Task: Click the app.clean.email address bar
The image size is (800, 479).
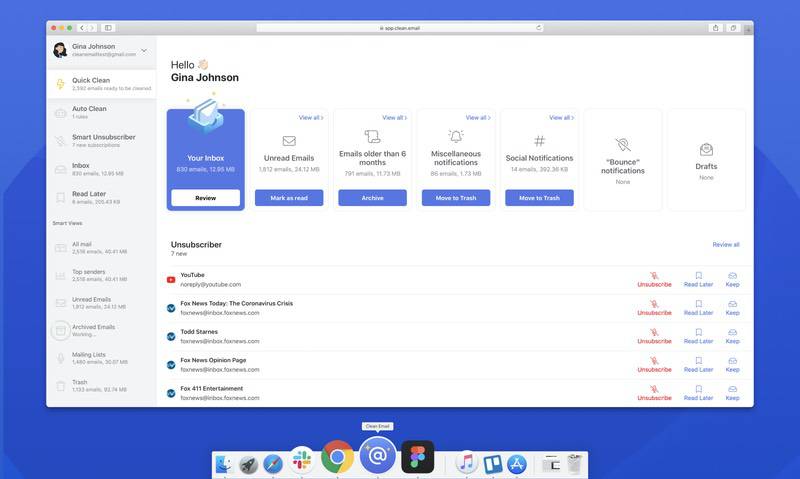Action: coord(399,28)
